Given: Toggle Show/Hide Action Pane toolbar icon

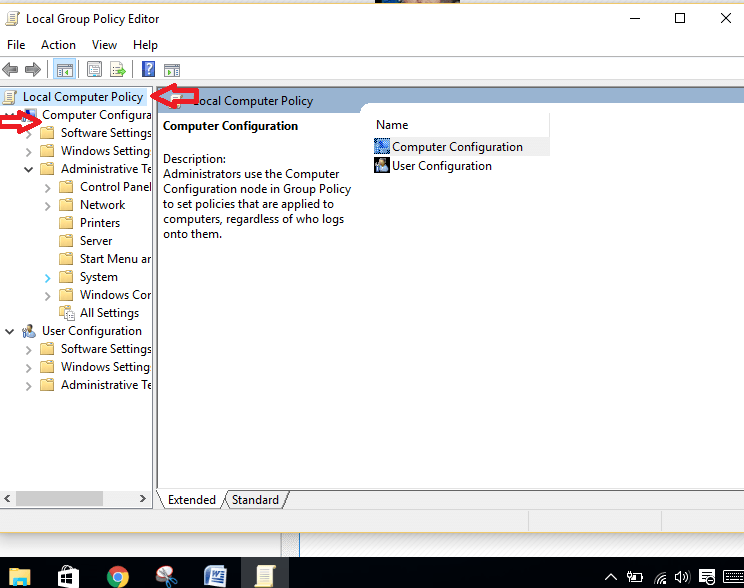Looking at the screenshot, I should (x=172, y=70).
